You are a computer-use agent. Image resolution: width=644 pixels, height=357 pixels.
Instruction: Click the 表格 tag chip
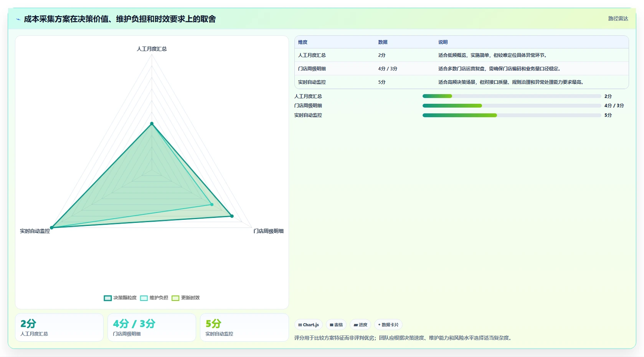tap(336, 325)
